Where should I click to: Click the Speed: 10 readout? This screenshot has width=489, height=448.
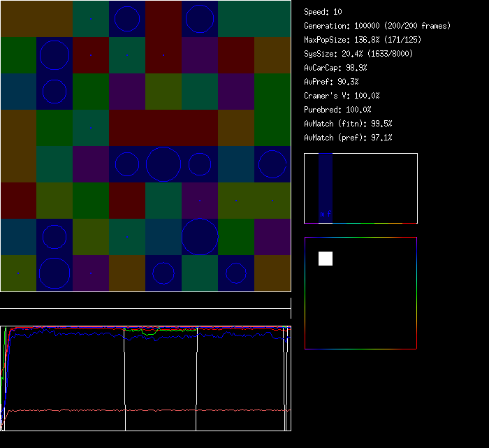[x=323, y=12]
